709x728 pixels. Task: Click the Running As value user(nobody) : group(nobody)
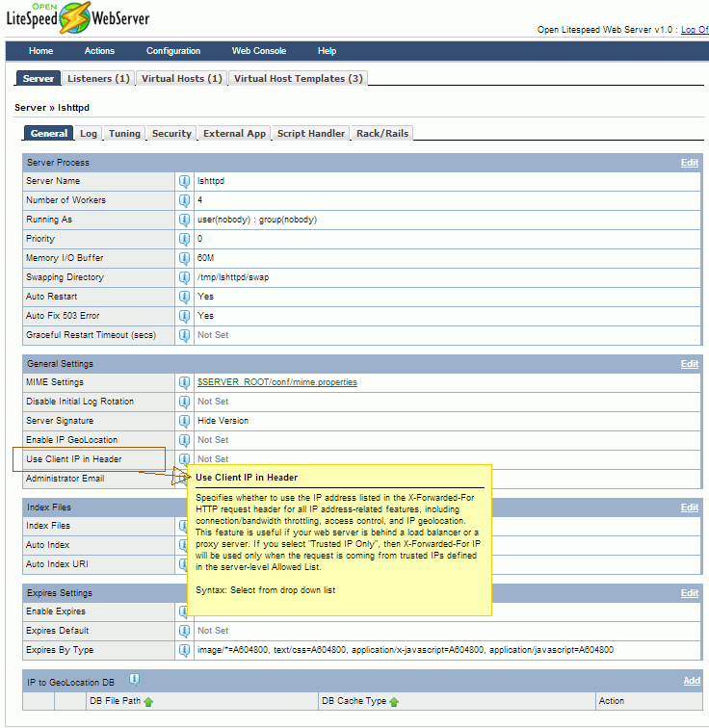(257, 220)
